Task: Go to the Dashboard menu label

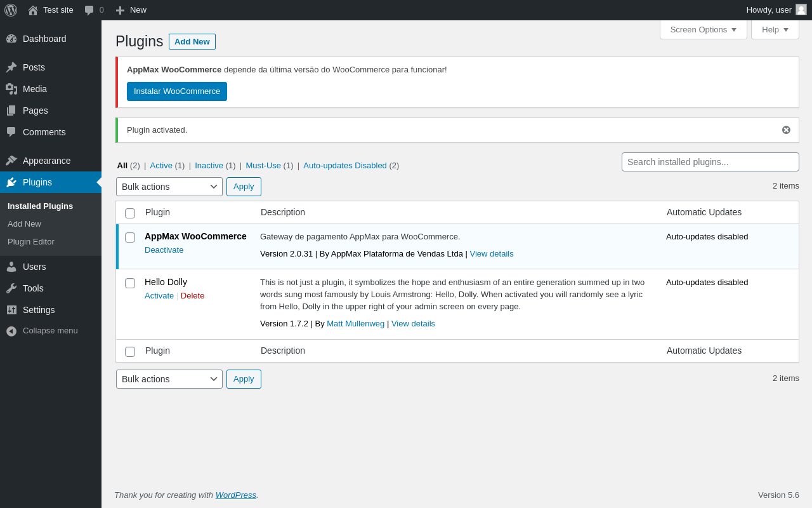Action: pyautogui.click(x=44, y=39)
